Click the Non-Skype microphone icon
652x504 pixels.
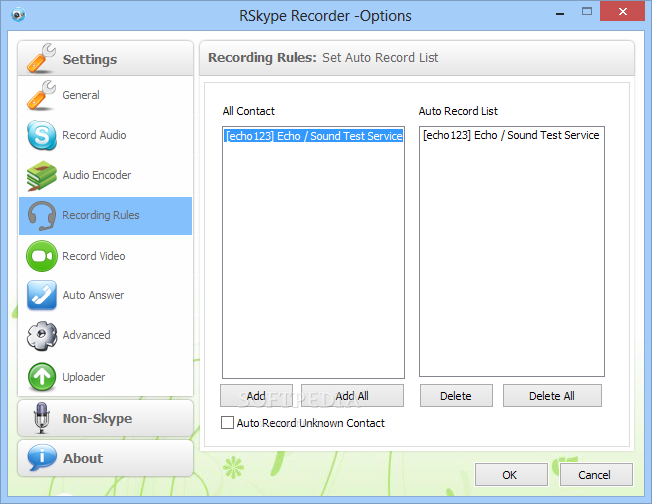click(x=42, y=418)
